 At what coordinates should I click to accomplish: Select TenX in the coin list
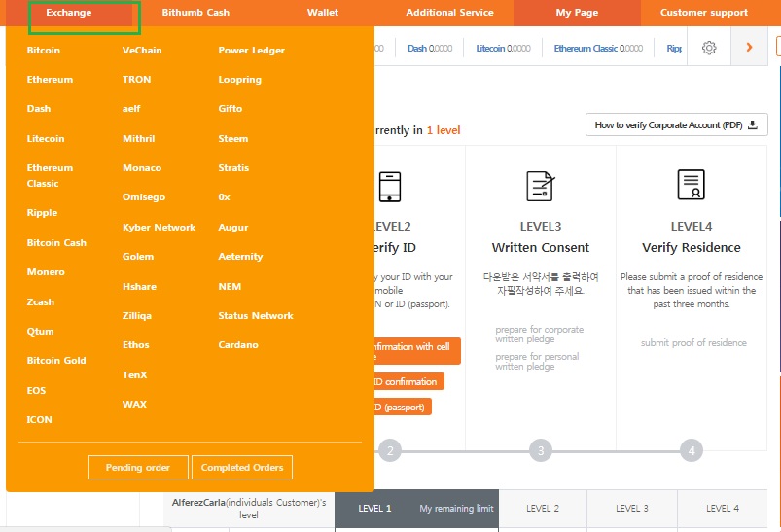pos(135,374)
